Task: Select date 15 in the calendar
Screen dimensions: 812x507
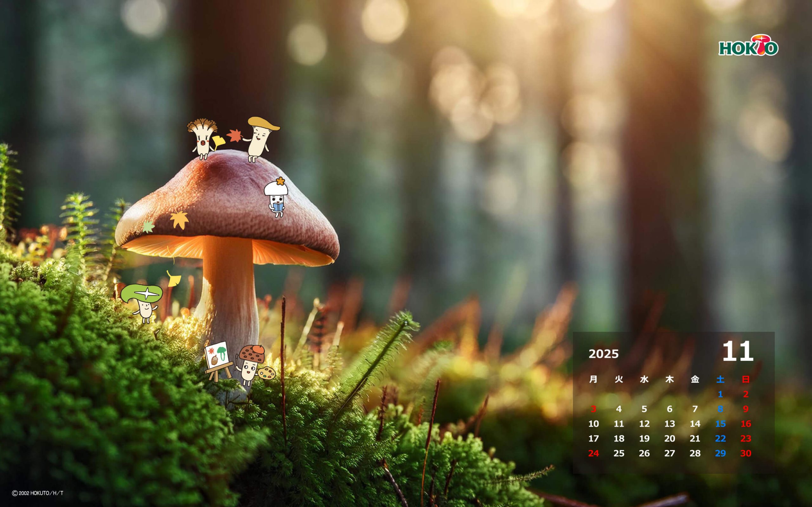Action: pyautogui.click(x=720, y=424)
